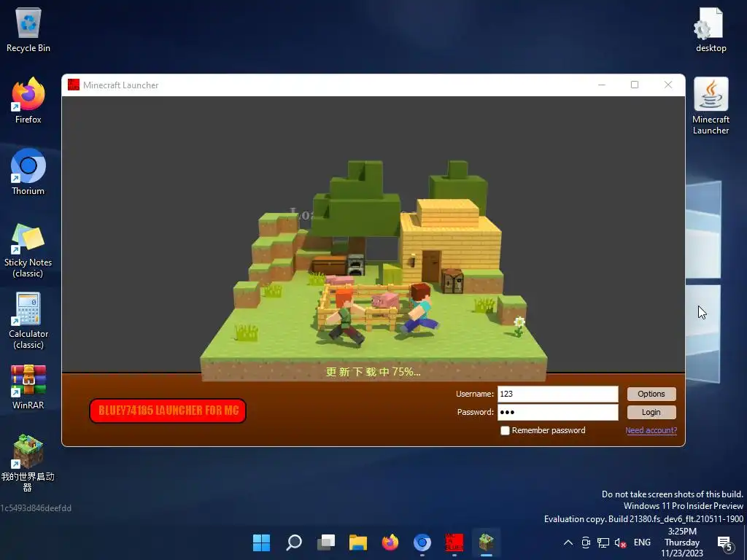
Task: Maximize the Minecraft Launcher window
Action: click(635, 85)
